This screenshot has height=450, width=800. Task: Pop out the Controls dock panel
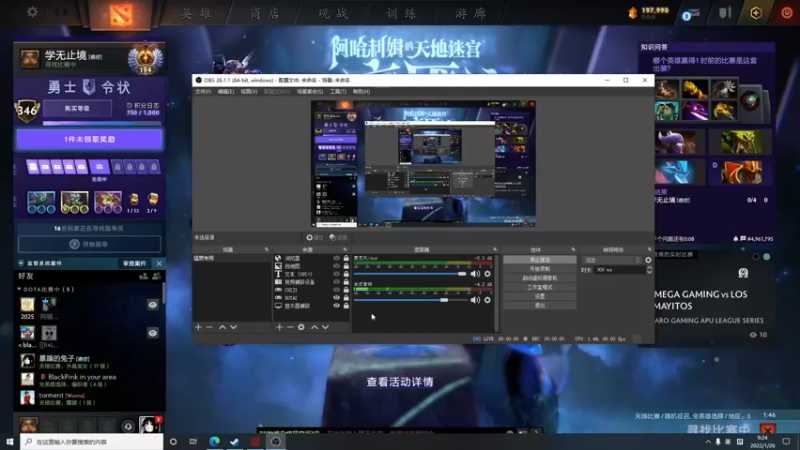click(x=573, y=249)
